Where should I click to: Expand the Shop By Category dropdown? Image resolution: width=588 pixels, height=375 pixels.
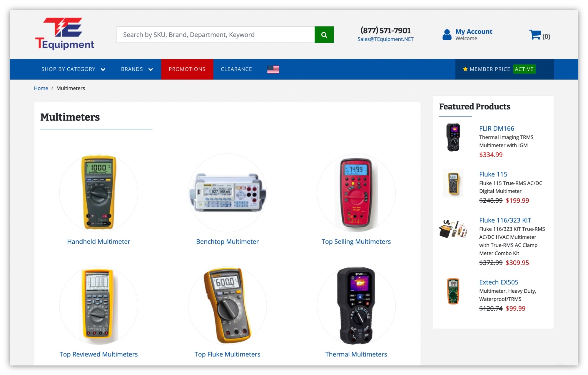click(73, 69)
